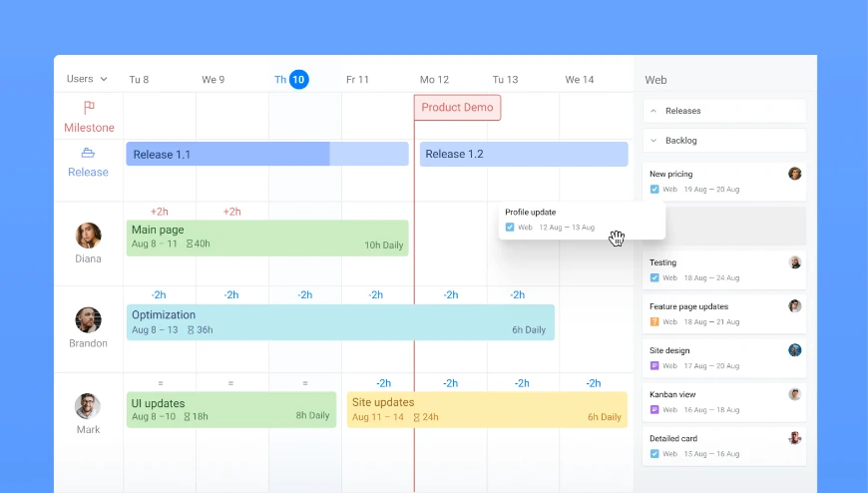Image resolution: width=868 pixels, height=493 pixels.
Task: Click assignee avatar on Site design card
Action: coord(795,350)
